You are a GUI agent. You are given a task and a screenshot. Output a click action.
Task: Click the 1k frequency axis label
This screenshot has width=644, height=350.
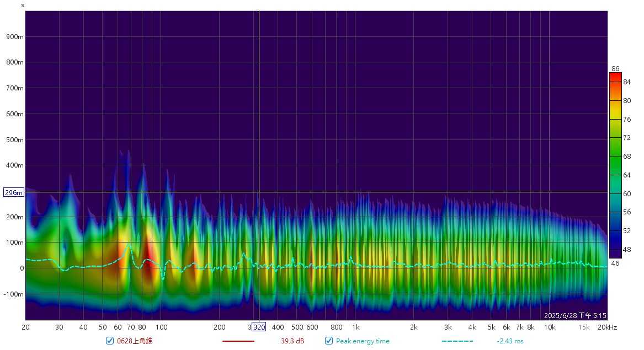(x=356, y=327)
